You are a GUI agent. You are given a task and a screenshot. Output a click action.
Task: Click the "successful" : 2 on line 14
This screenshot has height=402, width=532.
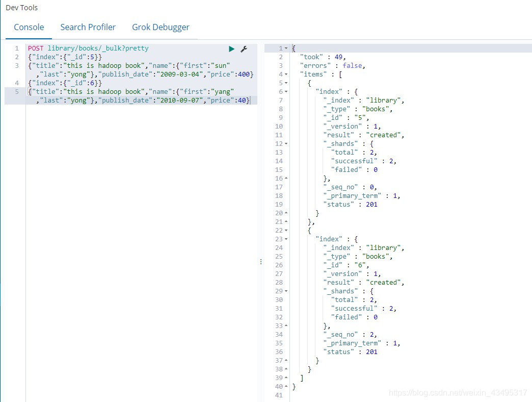pos(364,161)
